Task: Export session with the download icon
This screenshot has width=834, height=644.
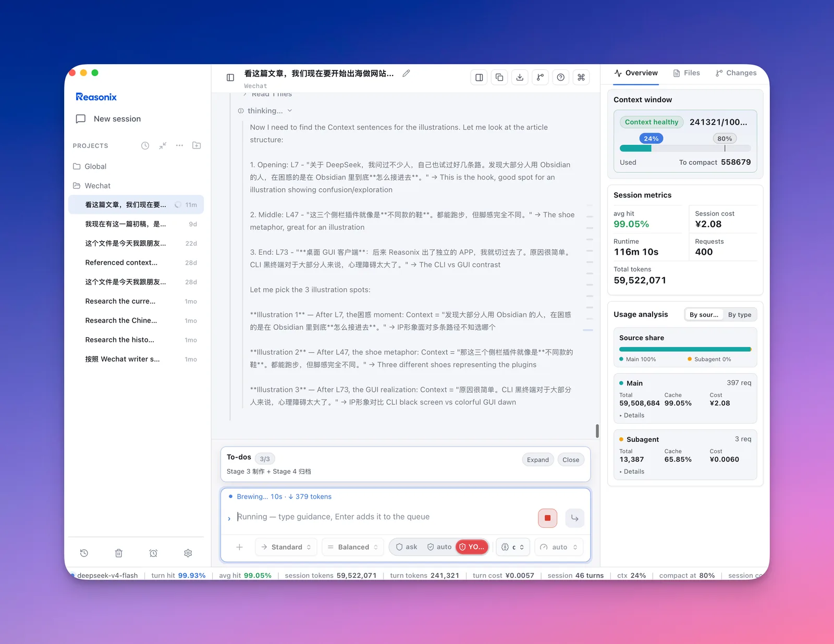Action: (520, 78)
